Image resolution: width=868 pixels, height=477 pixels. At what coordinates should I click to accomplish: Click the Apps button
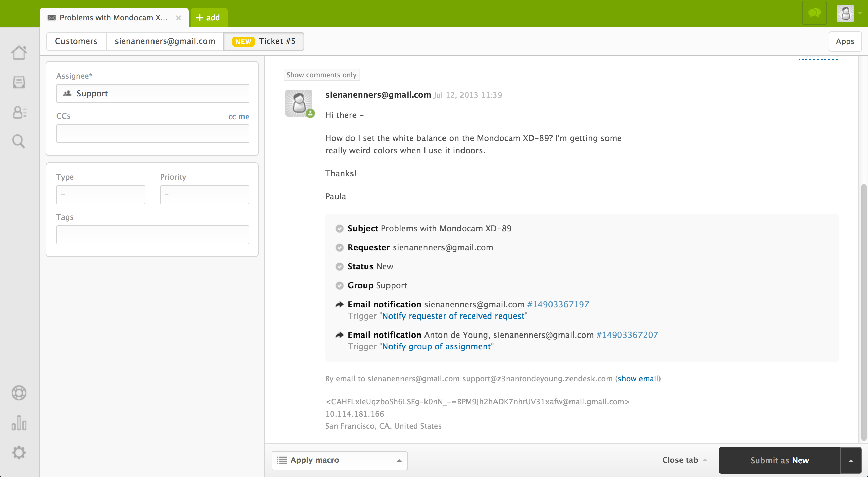point(845,41)
